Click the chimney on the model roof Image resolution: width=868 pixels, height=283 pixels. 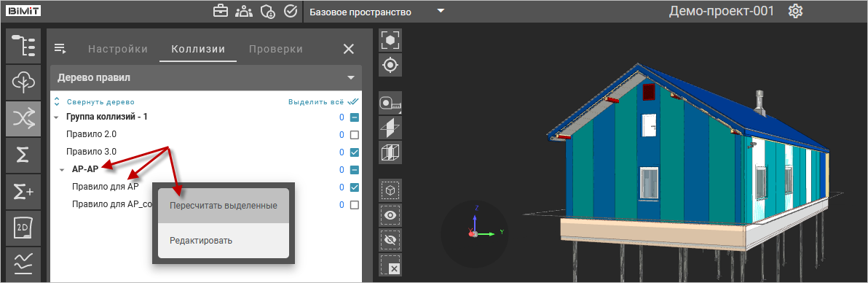coord(761,103)
